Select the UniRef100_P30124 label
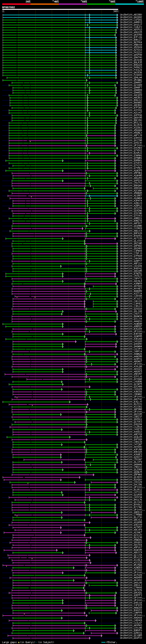146x644 pixels. point(131,70)
